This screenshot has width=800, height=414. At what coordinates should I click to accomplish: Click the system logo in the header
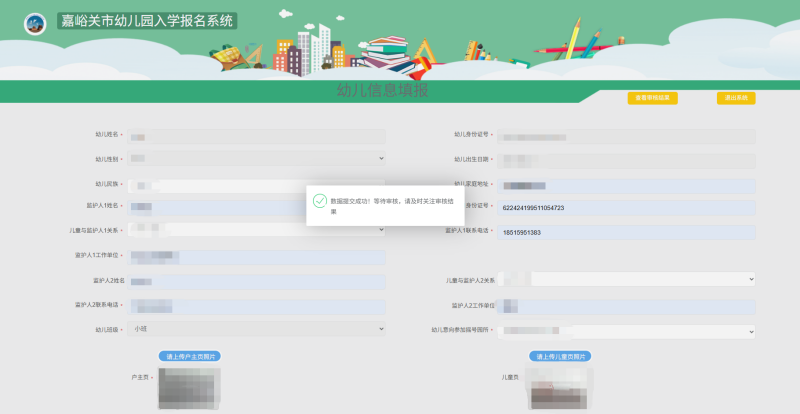click(34, 23)
